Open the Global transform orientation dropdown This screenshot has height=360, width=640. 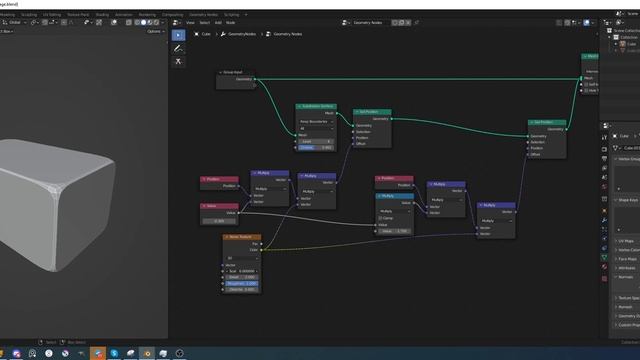point(14,22)
